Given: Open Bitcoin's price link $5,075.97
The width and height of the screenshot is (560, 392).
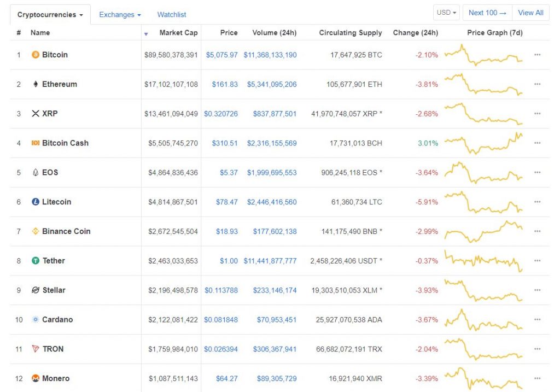Looking at the screenshot, I should click(221, 55).
